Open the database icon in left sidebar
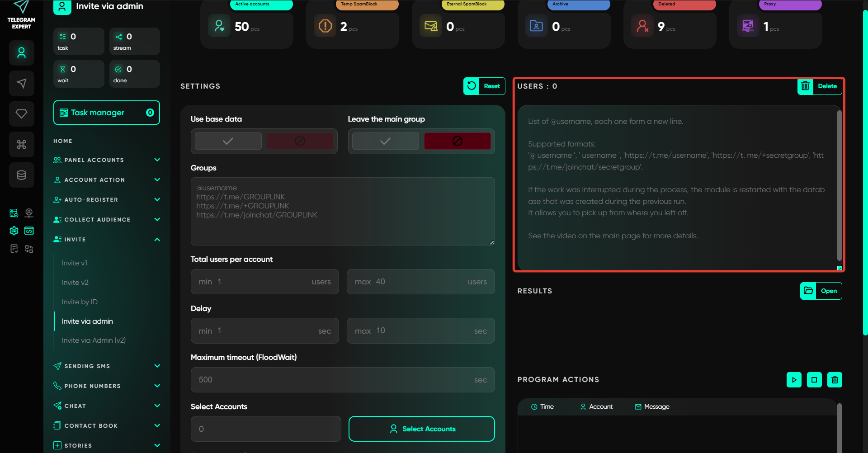 [21, 175]
